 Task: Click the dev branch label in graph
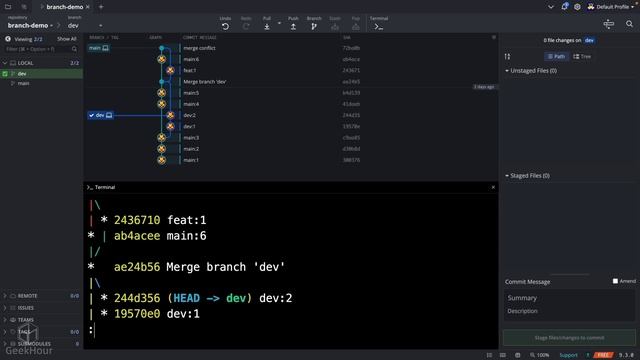click(x=100, y=116)
